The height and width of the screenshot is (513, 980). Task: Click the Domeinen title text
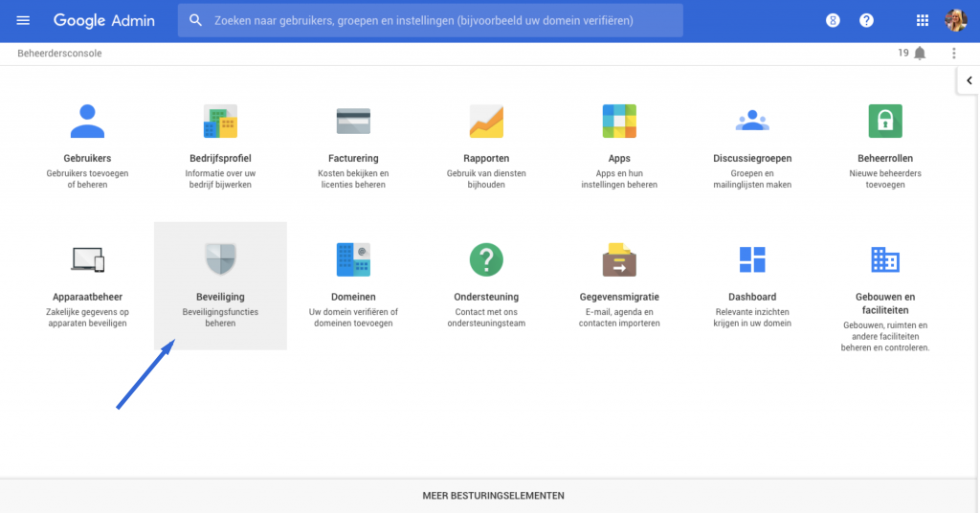353,298
